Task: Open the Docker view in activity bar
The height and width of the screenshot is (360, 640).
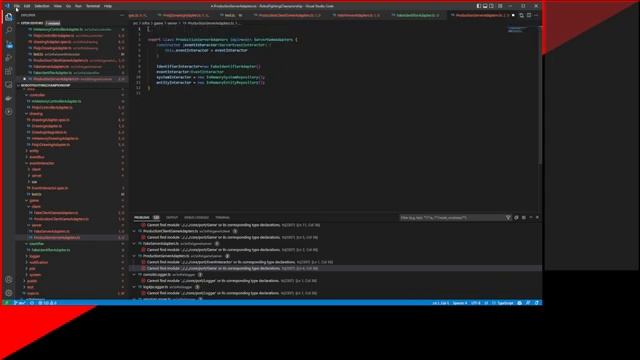Action: (x=9, y=98)
